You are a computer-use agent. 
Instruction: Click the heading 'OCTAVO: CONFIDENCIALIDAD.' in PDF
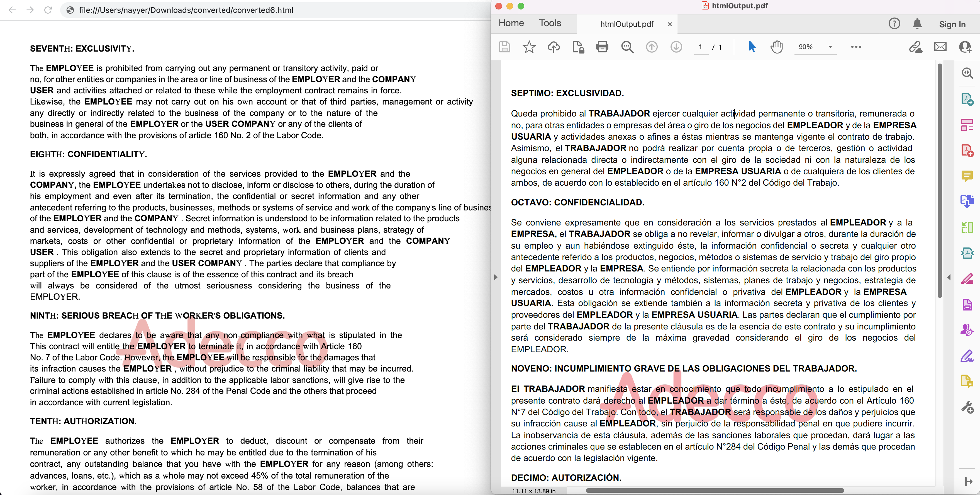click(577, 203)
